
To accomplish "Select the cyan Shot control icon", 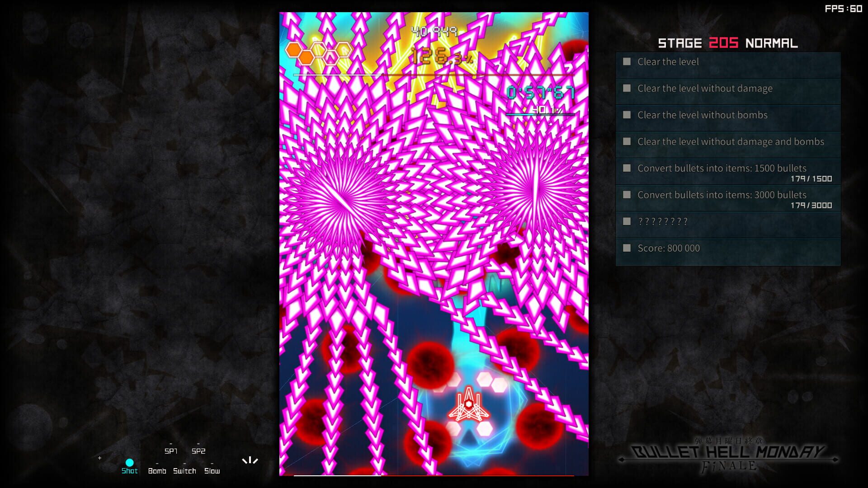I will (130, 463).
